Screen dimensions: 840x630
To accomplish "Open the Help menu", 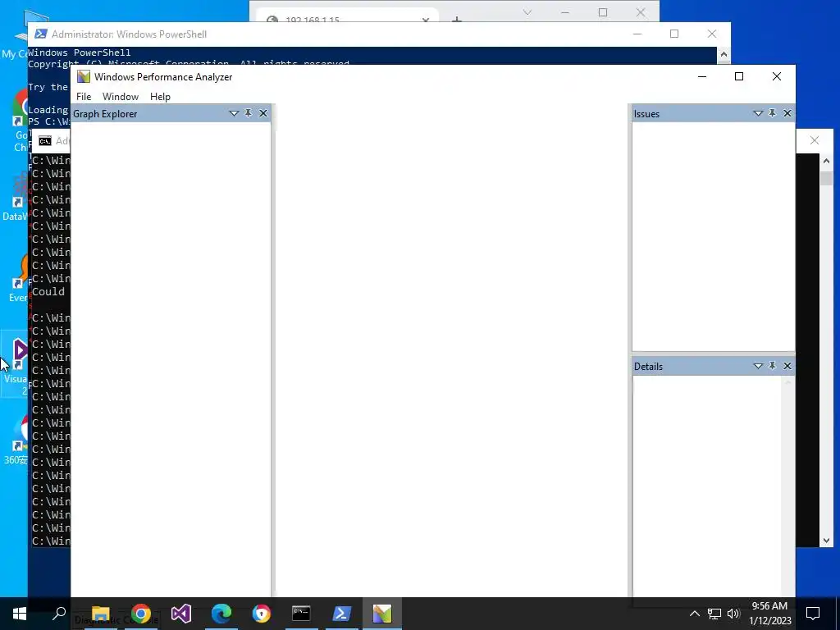I will pyautogui.click(x=160, y=97).
